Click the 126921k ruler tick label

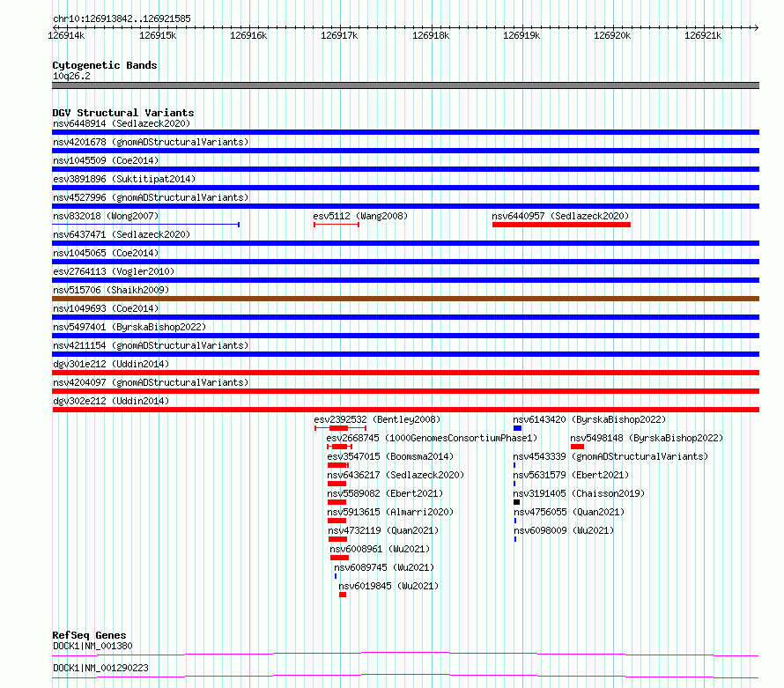click(703, 35)
